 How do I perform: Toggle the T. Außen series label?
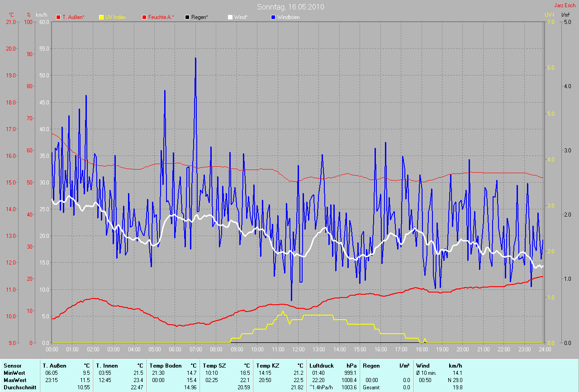pyautogui.click(x=73, y=17)
